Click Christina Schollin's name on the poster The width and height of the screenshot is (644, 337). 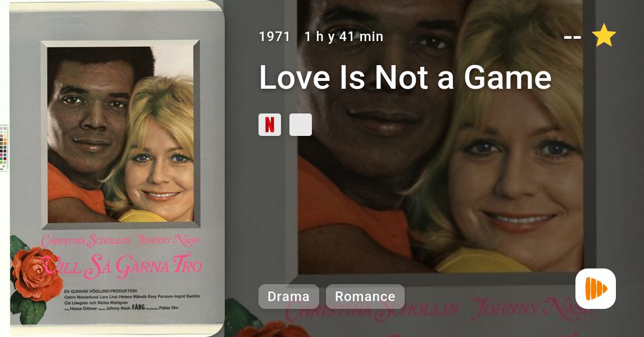85,240
